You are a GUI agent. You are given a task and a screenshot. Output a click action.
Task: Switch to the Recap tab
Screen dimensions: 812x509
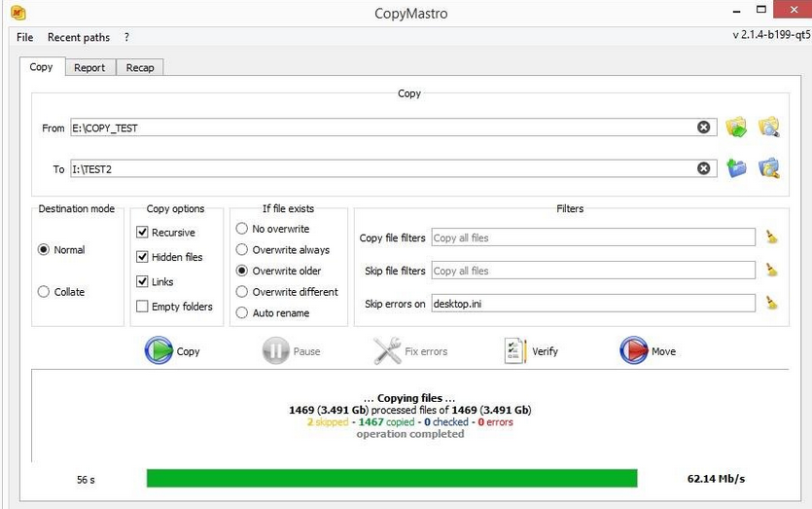[140, 67]
